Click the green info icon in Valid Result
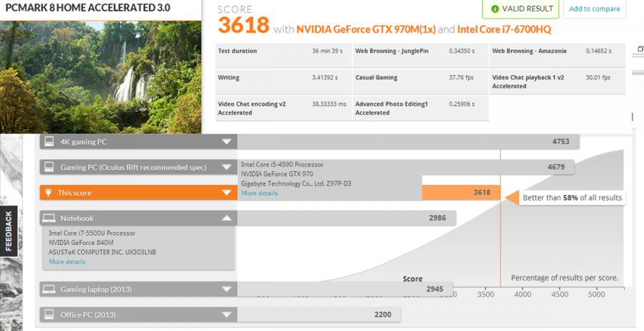644x331 pixels. pyautogui.click(x=495, y=9)
